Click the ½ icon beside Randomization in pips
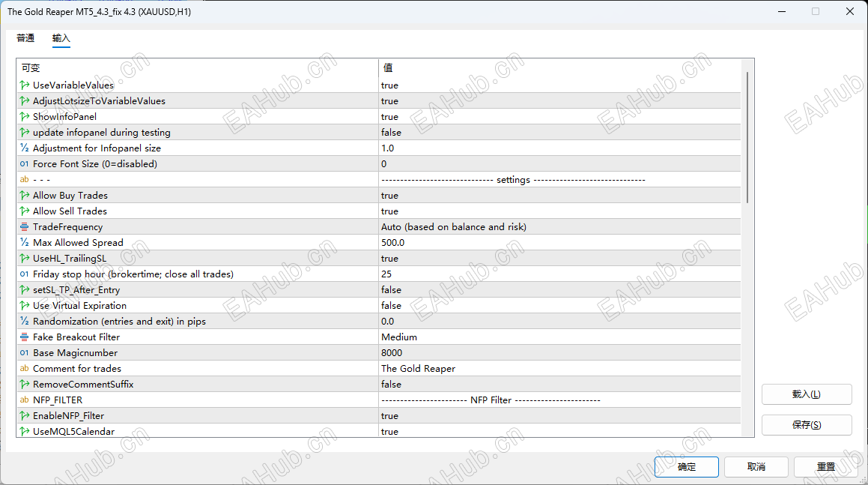Viewport: 868px width, 485px height. (25, 321)
